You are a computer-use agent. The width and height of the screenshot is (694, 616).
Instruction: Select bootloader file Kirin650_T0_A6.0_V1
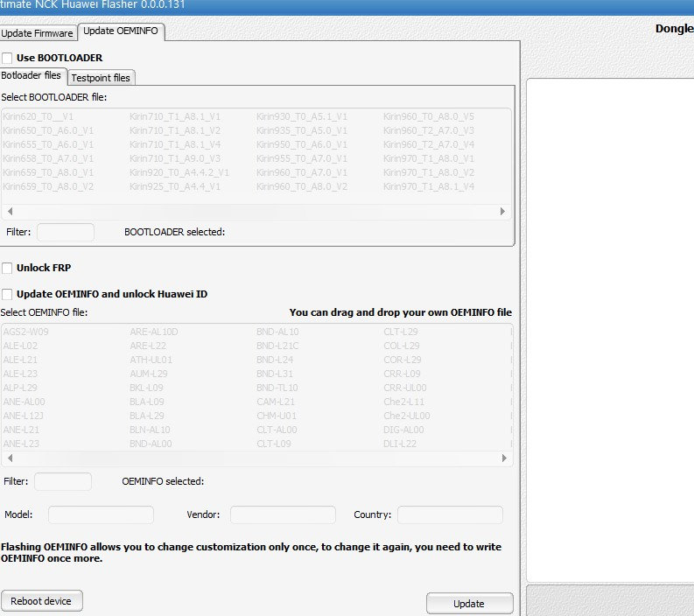tap(48, 131)
